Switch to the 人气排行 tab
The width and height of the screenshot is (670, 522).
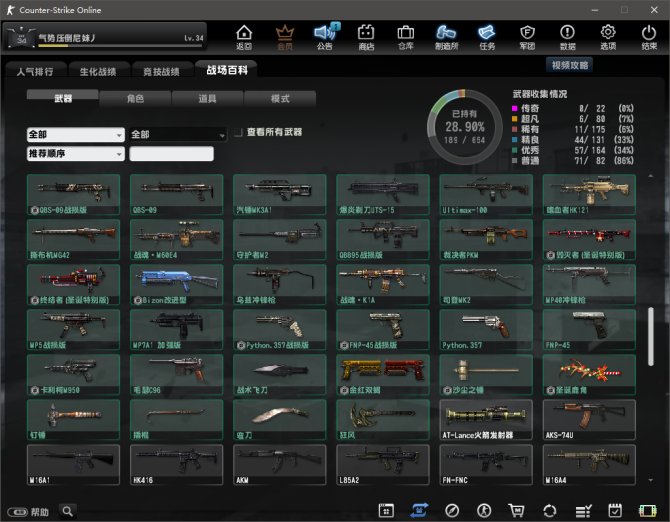[35, 71]
